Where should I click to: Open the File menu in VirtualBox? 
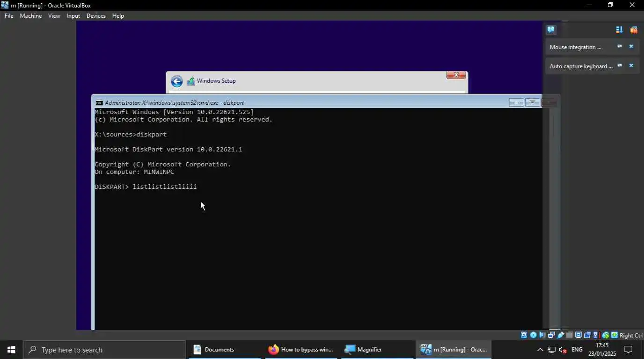pyautogui.click(x=9, y=16)
